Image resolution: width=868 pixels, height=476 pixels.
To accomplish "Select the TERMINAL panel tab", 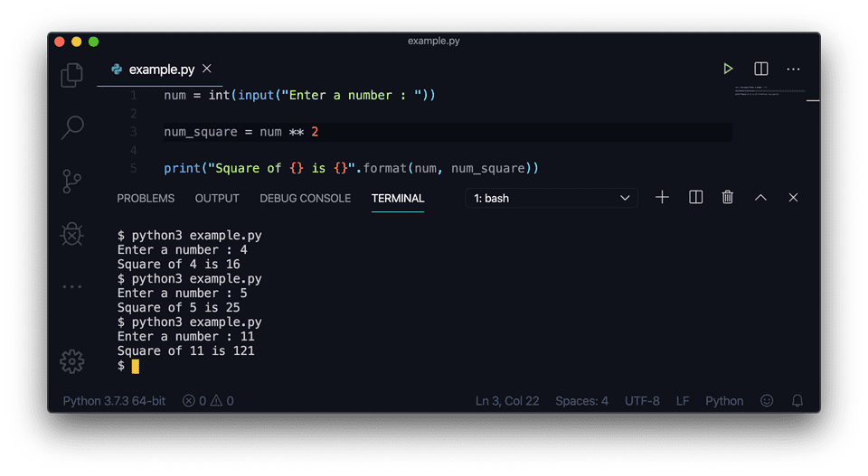I will [398, 199].
